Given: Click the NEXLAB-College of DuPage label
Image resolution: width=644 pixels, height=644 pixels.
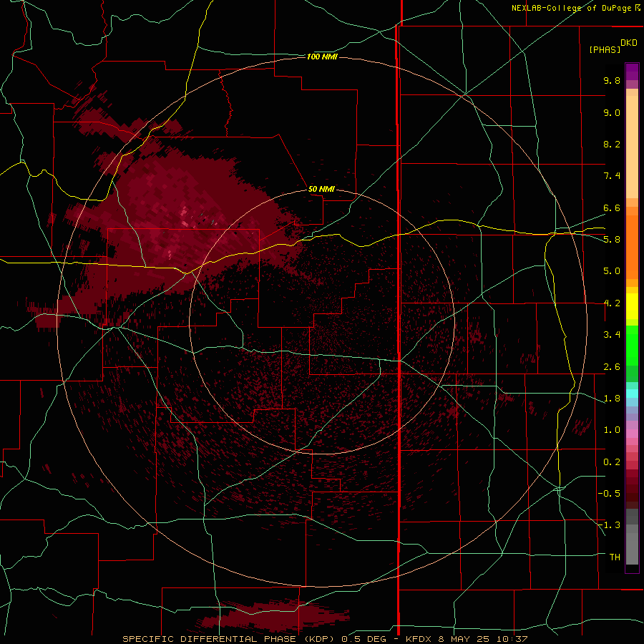Looking at the screenshot, I should [571, 8].
